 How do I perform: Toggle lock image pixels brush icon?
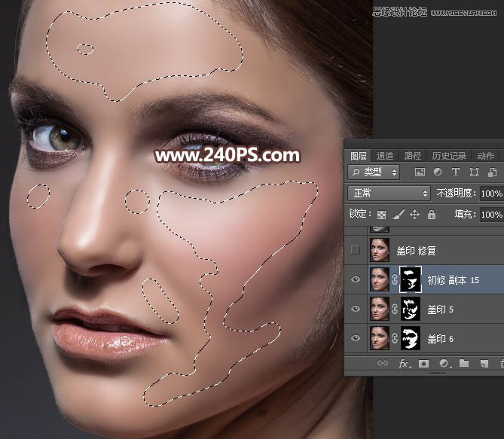point(399,215)
